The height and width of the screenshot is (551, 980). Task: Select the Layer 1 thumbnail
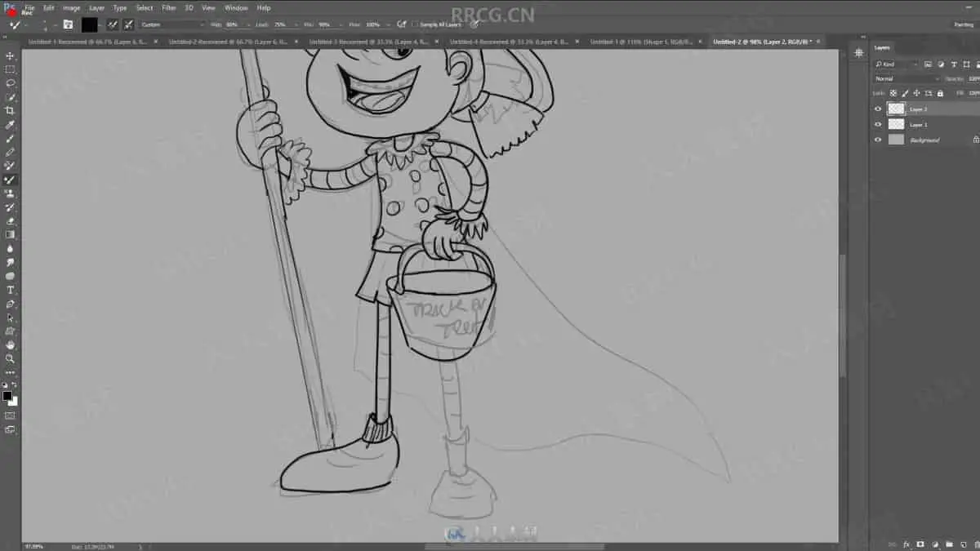(x=896, y=124)
